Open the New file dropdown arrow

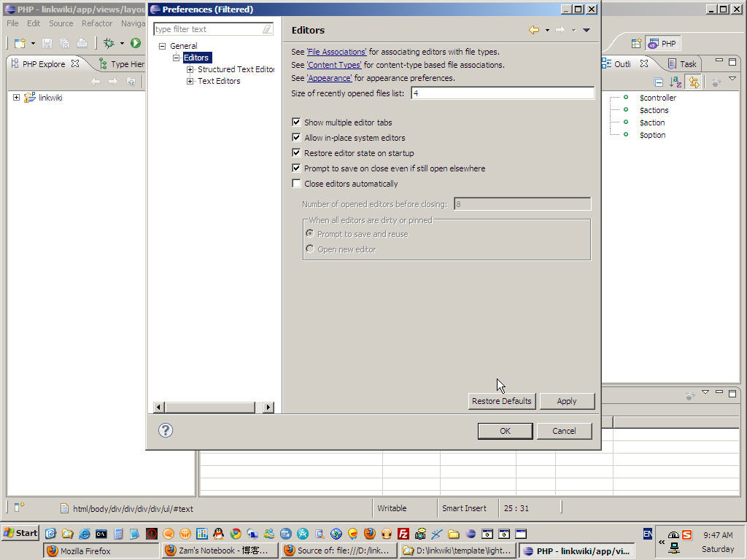33,43
